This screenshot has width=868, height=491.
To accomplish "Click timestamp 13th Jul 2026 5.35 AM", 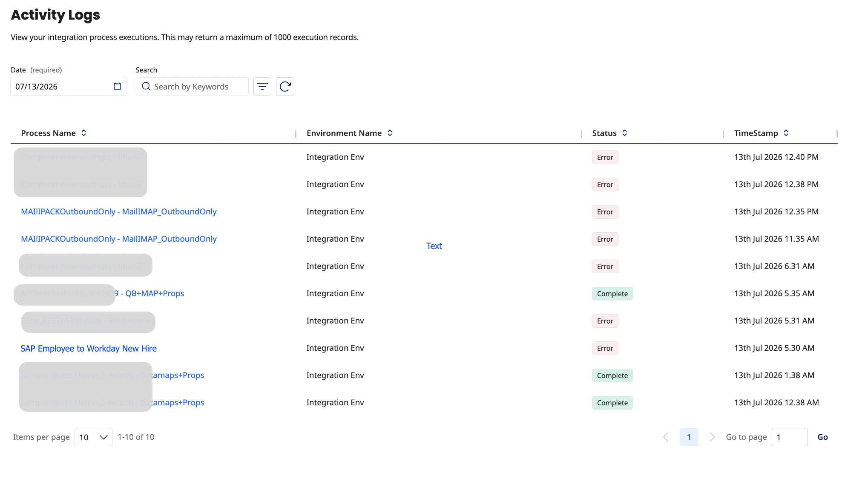I will pyautogui.click(x=774, y=293).
